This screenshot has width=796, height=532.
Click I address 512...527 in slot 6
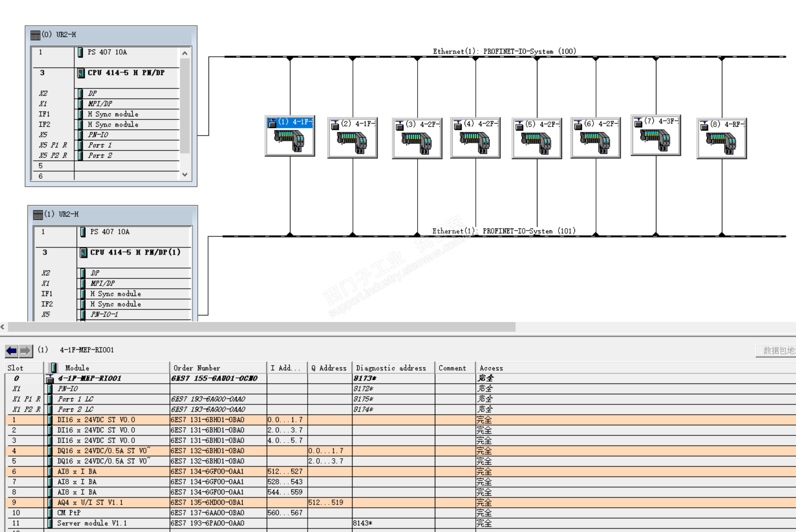click(x=285, y=472)
